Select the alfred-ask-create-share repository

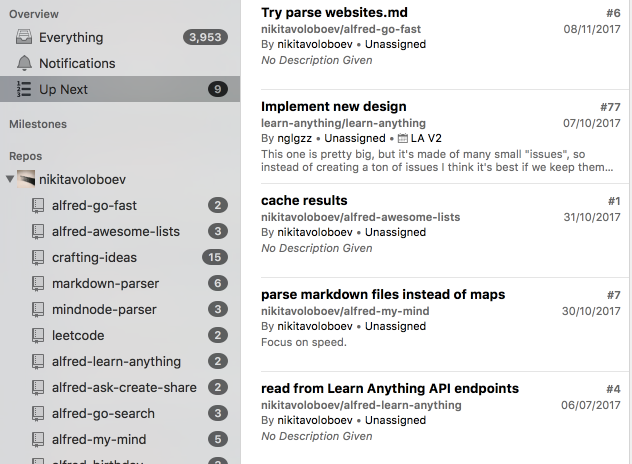coord(120,387)
